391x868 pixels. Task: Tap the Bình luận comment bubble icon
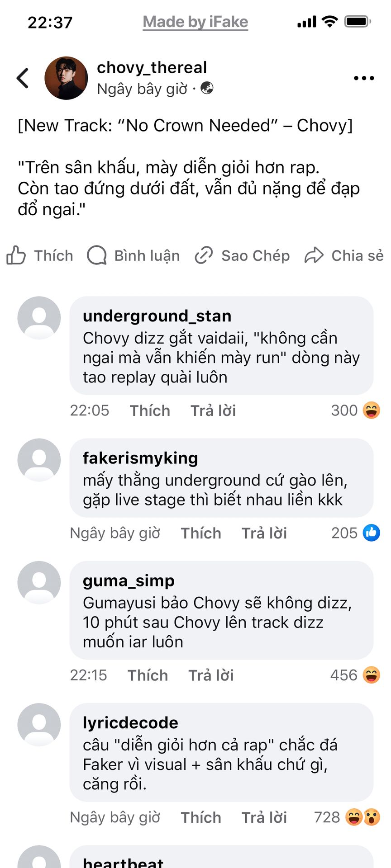point(97,255)
